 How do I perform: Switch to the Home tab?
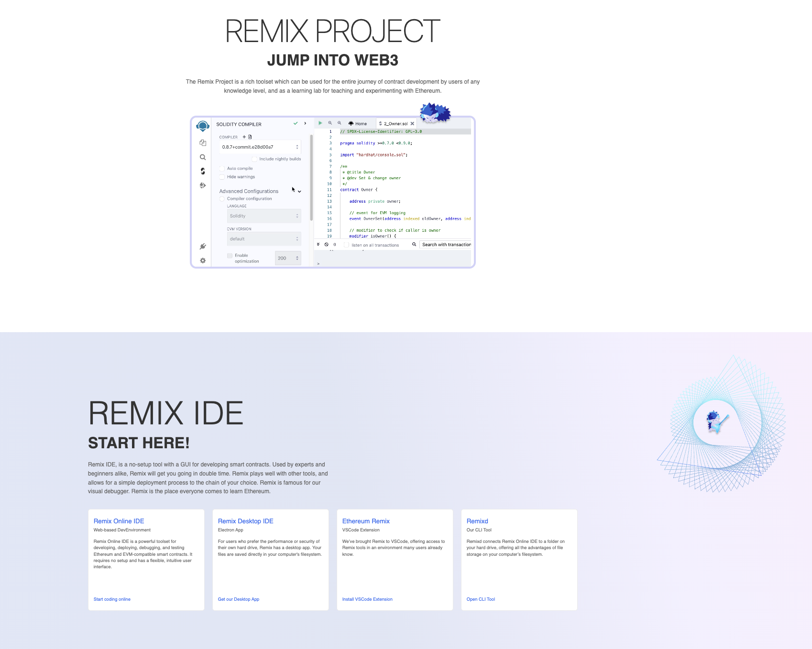358,123
